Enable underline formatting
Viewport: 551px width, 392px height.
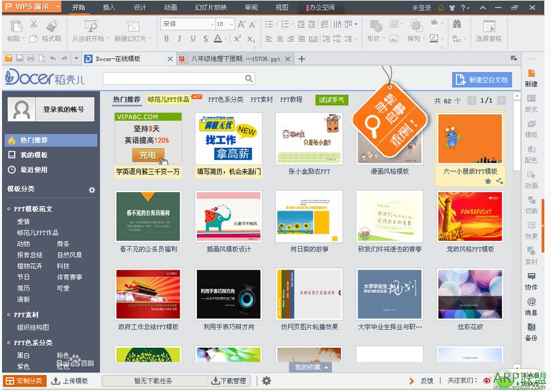pyautogui.click(x=191, y=39)
